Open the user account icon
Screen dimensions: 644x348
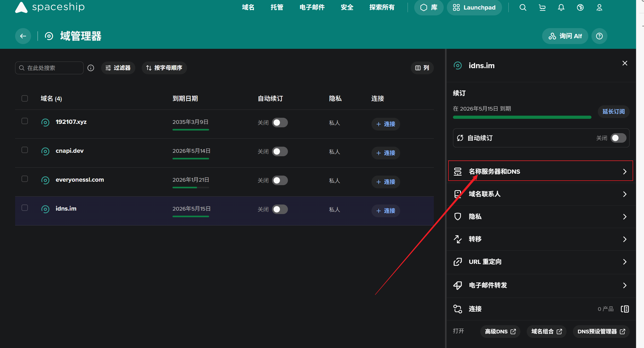pos(599,7)
